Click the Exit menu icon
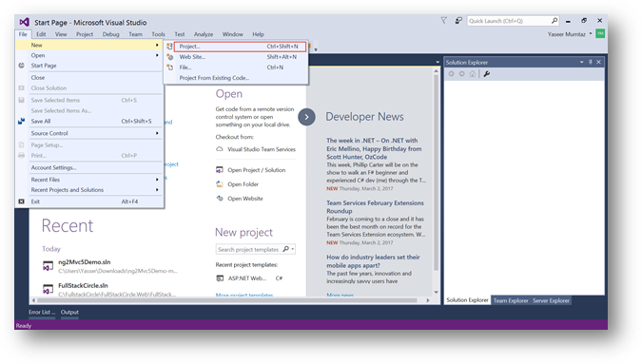The image size is (642, 364). click(x=21, y=201)
